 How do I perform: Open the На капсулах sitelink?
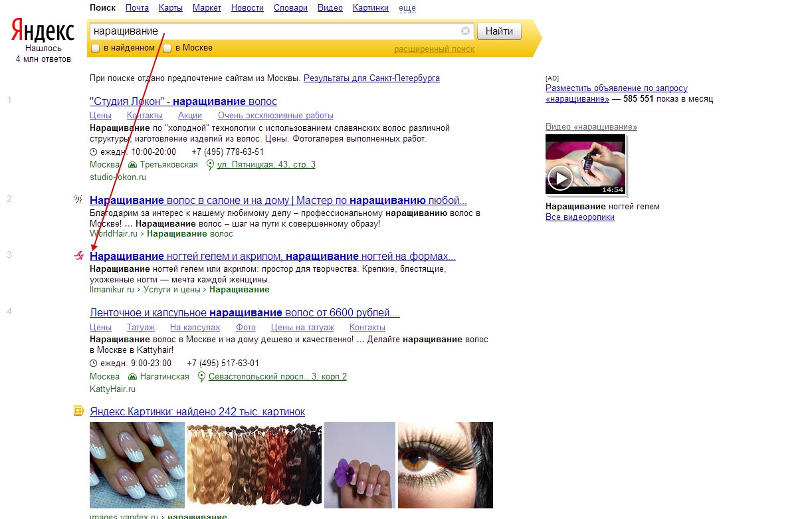pos(195,328)
